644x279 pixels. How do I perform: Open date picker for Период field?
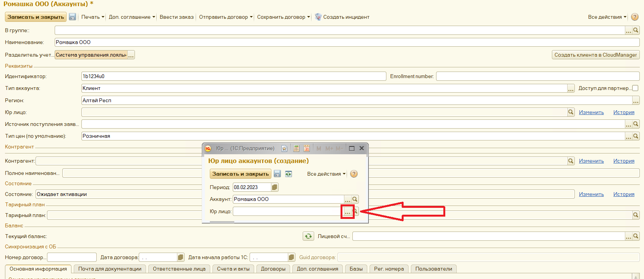275,187
